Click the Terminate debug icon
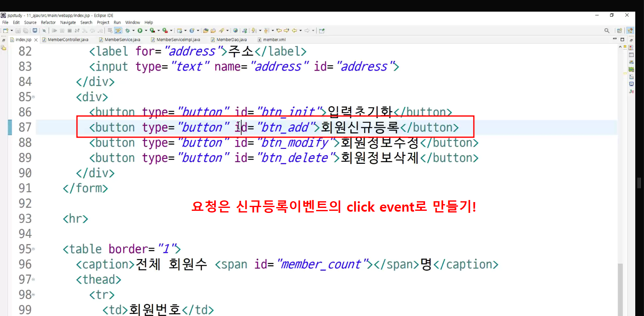The width and height of the screenshot is (644, 316). tap(69, 30)
